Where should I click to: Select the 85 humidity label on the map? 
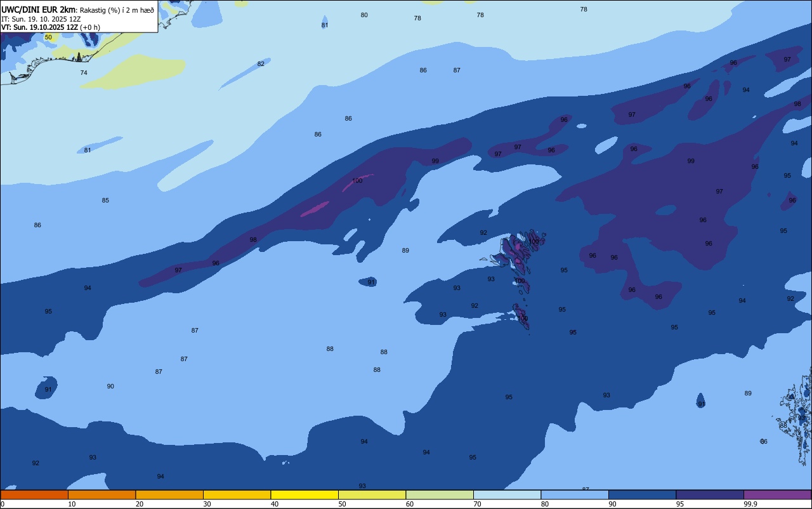pos(105,201)
